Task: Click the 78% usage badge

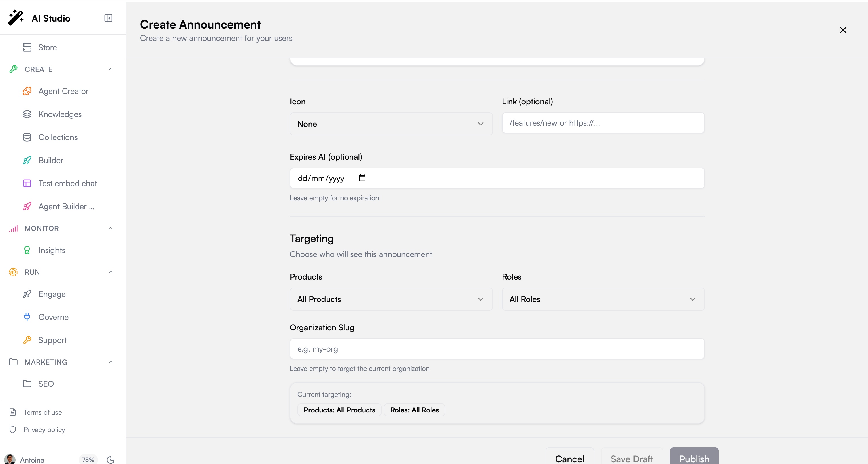Action: [88, 460]
